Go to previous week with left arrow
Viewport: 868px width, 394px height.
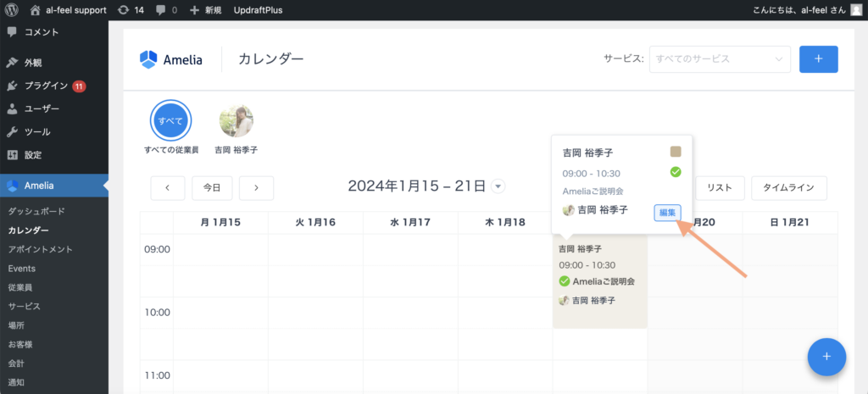point(167,187)
